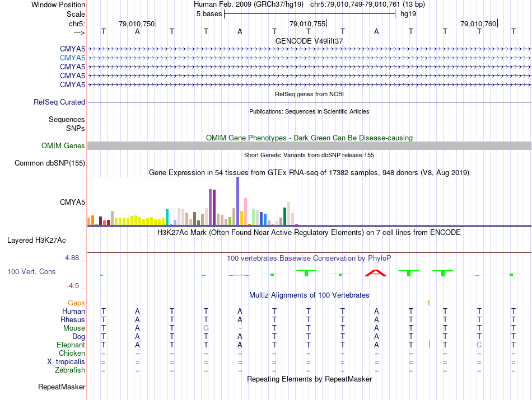Click the 79,010,755 ruler position marker
532x400 pixels.
pyautogui.click(x=307, y=23)
